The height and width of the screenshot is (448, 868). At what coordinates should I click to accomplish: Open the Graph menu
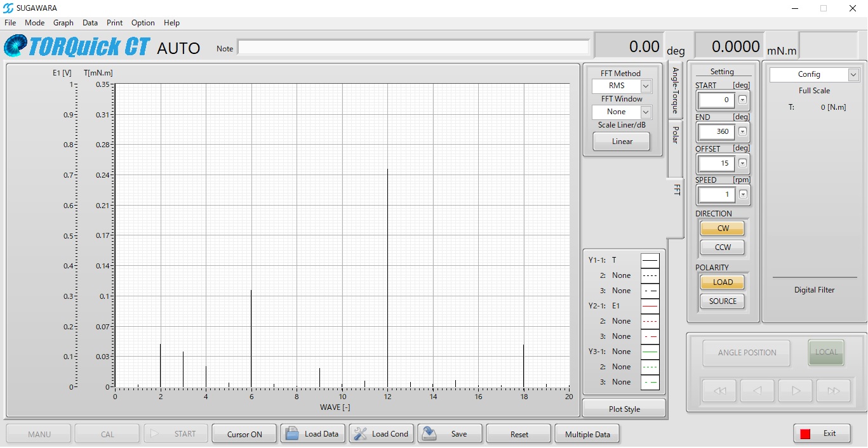pyautogui.click(x=63, y=23)
